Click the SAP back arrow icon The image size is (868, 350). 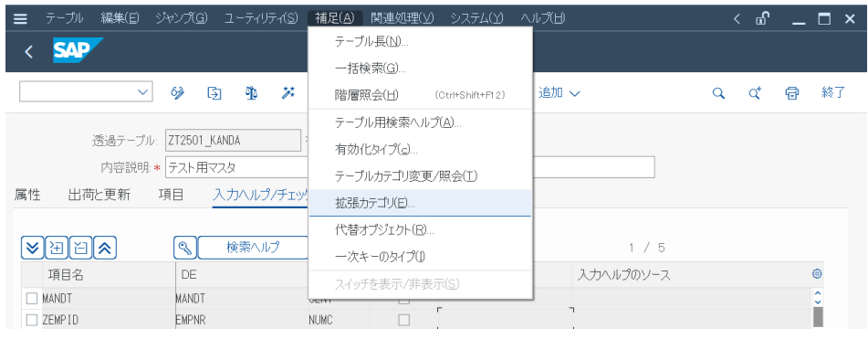coord(29,52)
